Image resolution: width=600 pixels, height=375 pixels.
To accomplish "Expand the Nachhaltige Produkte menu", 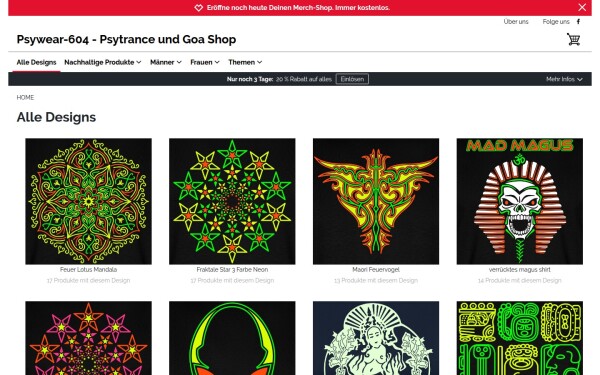I will pyautogui.click(x=103, y=62).
